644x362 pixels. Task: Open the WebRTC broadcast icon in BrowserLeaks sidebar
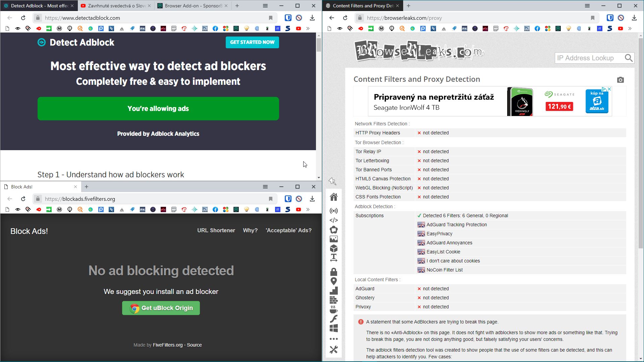tap(333, 211)
